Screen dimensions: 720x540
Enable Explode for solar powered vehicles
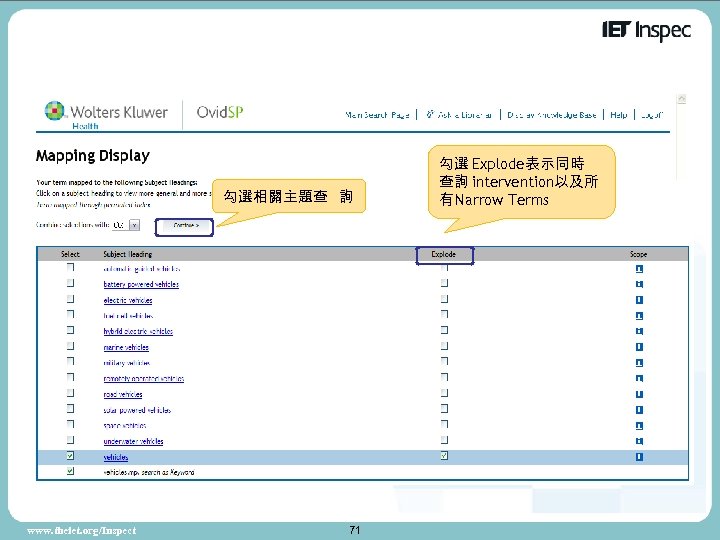[x=444, y=409]
